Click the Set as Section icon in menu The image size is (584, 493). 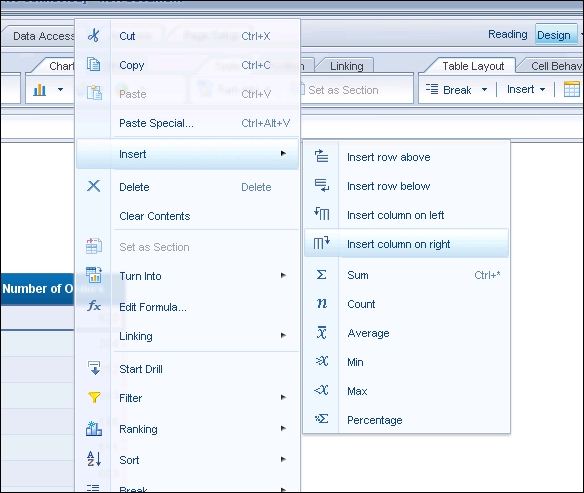(x=94, y=246)
